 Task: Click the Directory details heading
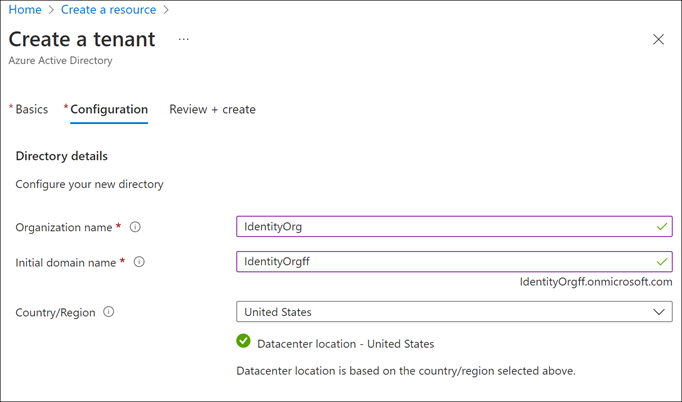point(61,156)
